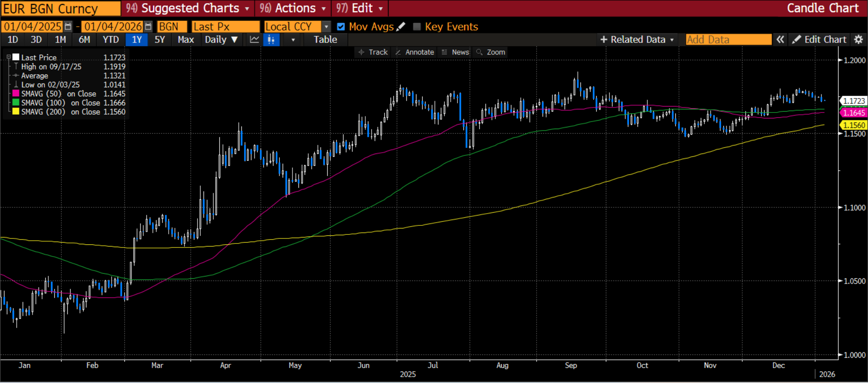Open the Daily periodicity dropdown
Viewport: 868px width, 383px height.
point(221,40)
